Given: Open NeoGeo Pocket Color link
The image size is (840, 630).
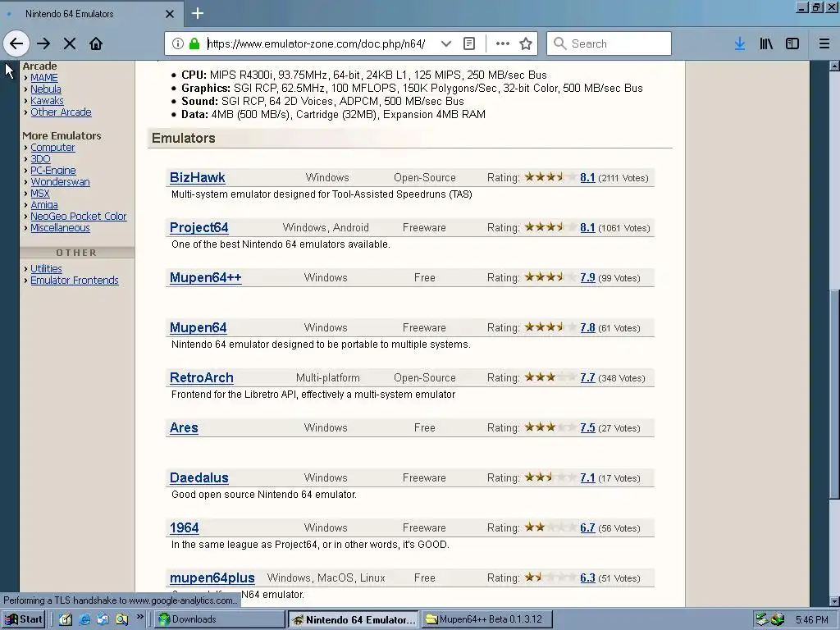Looking at the screenshot, I should (x=78, y=216).
